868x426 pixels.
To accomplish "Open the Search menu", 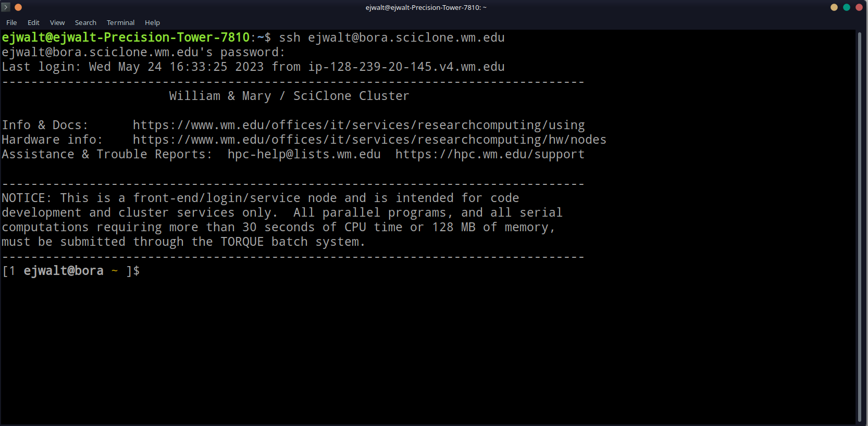I will (x=85, y=23).
